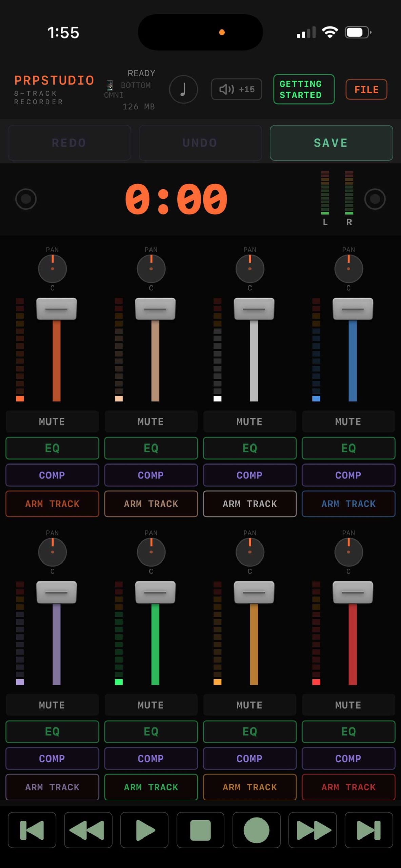401x868 pixels.
Task: Tap the orange track volume fader handle
Action: 56,309
